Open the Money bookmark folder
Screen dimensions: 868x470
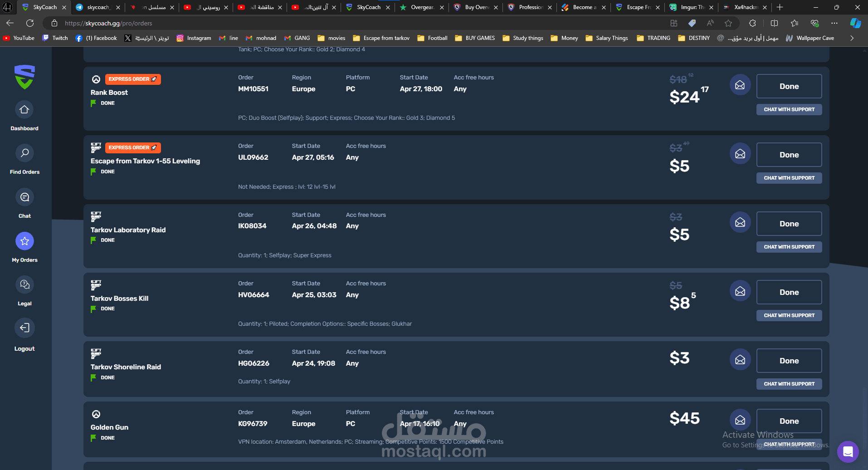click(x=564, y=38)
